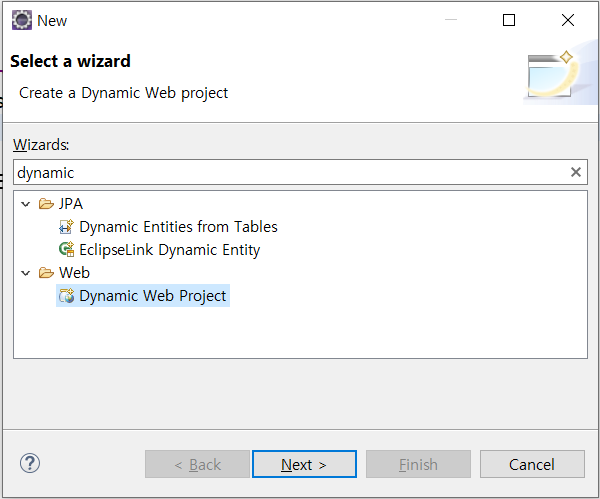
Task: Collapse the Web category
Action: pyautogui.click(x=26, y=273)
